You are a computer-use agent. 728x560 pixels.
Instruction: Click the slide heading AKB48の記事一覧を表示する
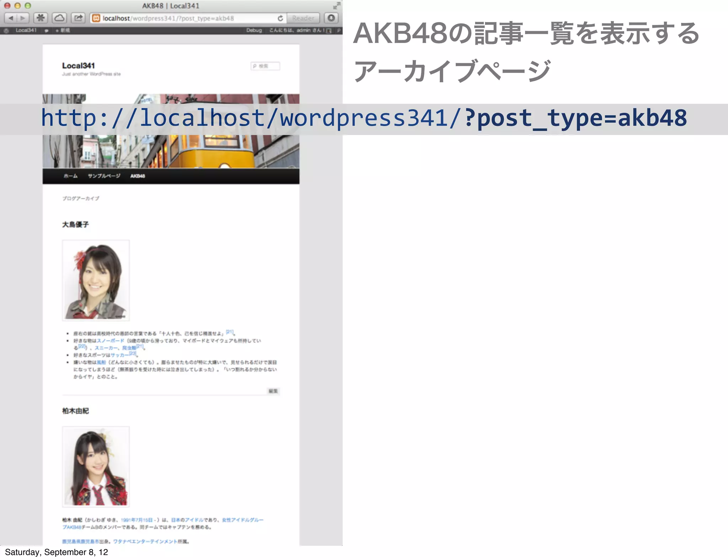(x=526, y=33)
